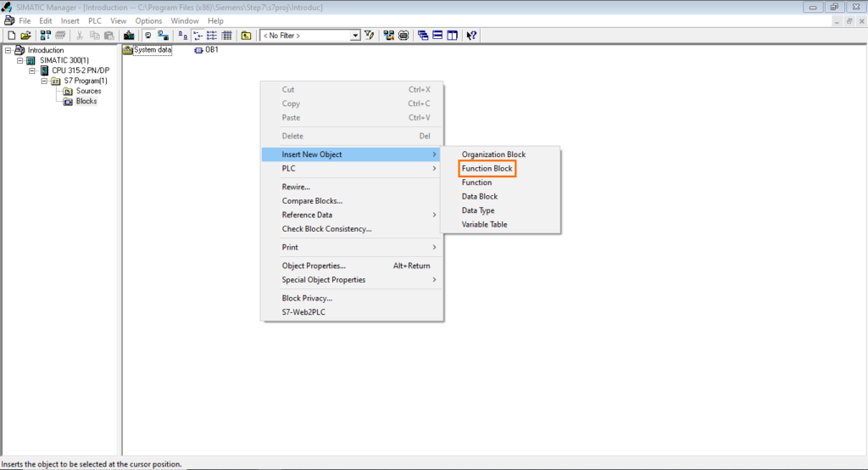Click the edit filter funnel icon
The image size is (868, 470).
(x=370, y=36)
